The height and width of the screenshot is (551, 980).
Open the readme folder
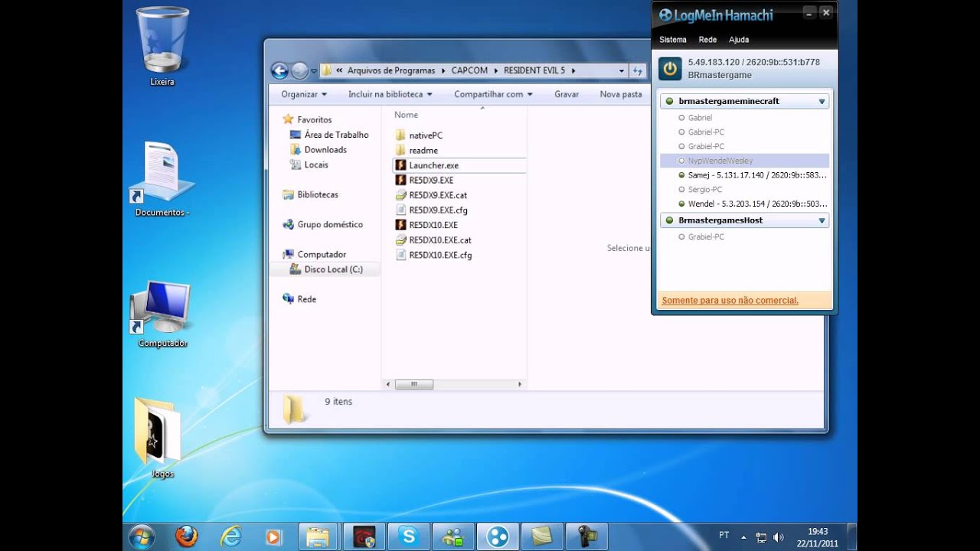pos(423,151)
